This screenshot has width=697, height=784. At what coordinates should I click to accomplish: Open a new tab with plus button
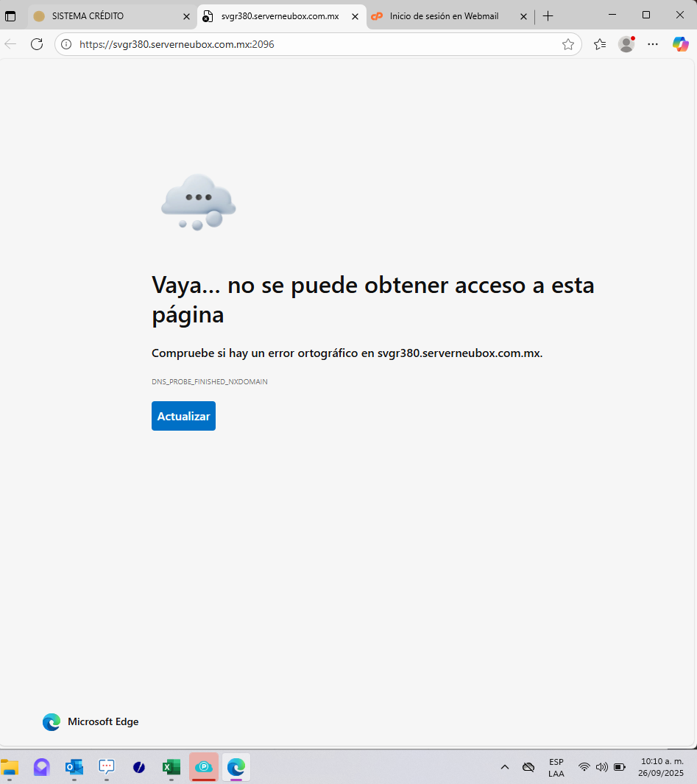(x=548, y=16)
